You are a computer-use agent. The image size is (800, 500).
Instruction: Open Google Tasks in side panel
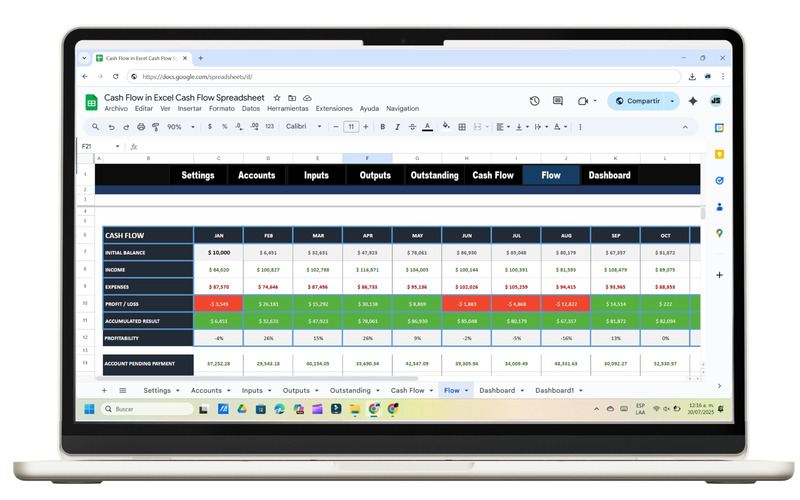[719, 181]
